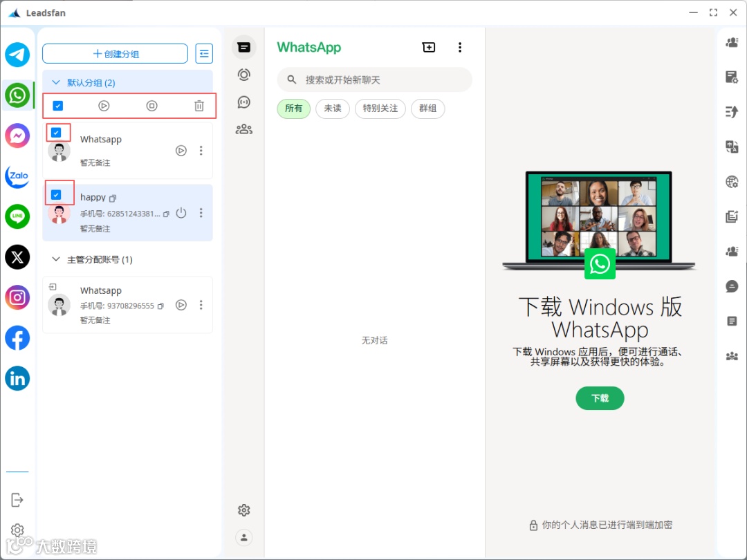
Task: Click the laptop video call illustration
Action: (599, 224)
